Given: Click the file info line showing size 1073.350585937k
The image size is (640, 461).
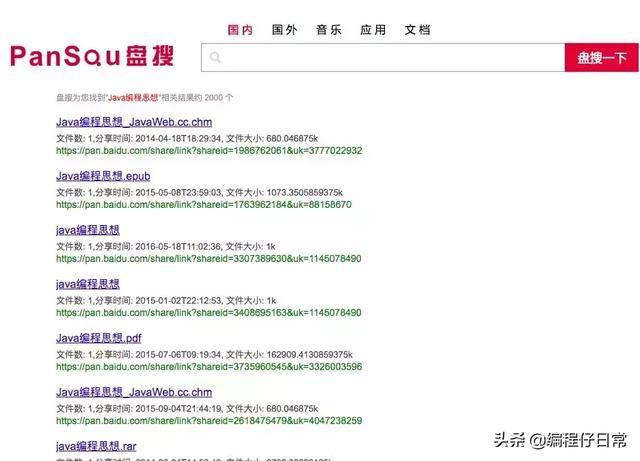Looking at the screenshot, I should coord(199,192).
